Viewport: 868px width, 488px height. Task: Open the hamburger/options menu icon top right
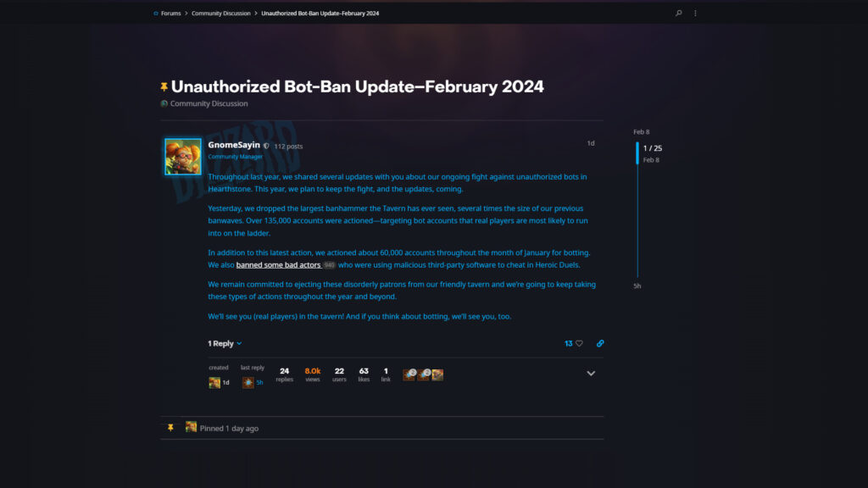[x=695, y=14]
